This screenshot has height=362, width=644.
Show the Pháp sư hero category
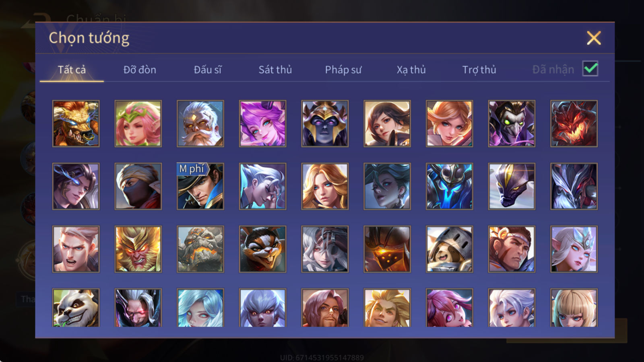tap(343, 70)
